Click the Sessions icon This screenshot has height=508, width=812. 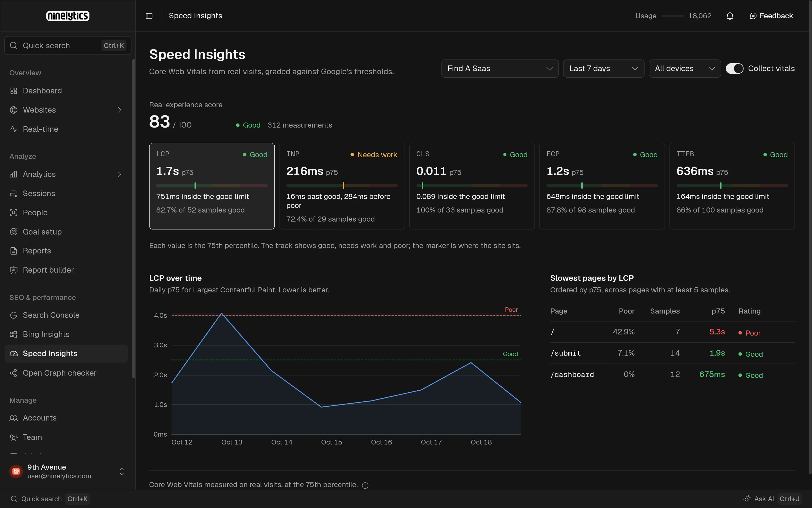[x=14, y=194]
